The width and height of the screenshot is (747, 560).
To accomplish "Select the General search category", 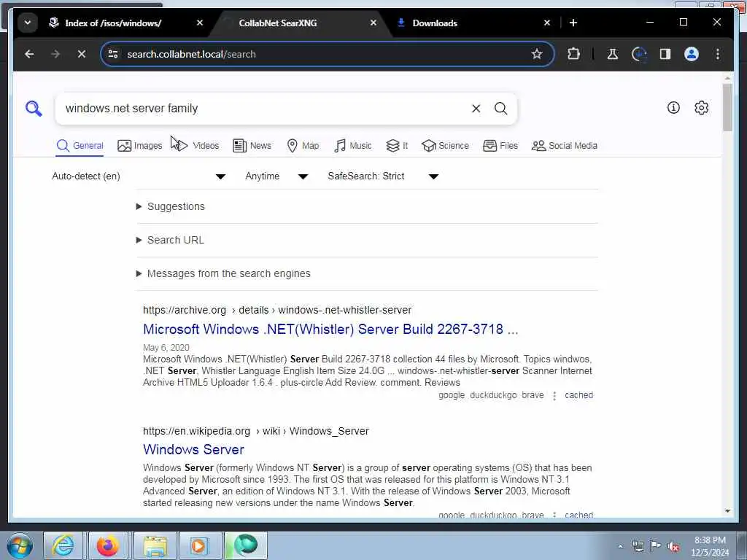I will [80, 146].
